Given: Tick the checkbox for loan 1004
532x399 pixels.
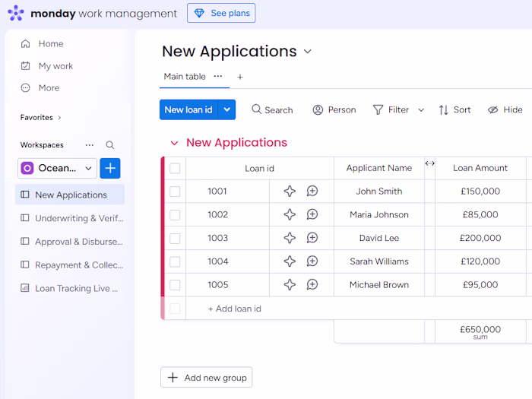Looking at the screenshot, I should click(x=175, y=261).
